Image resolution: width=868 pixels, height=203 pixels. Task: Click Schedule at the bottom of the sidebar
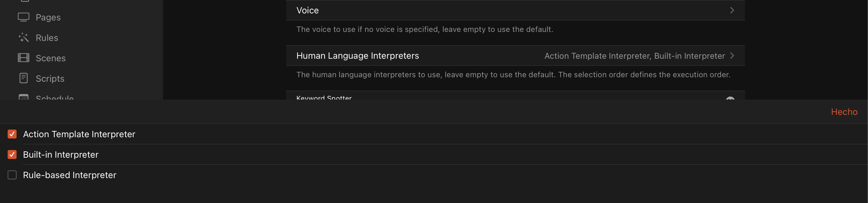coord(54,98)
